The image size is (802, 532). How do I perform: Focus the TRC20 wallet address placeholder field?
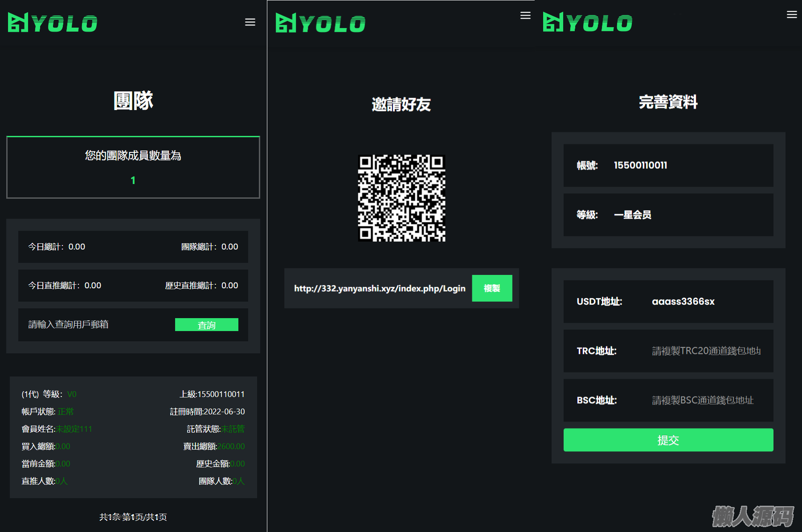[706, 351]
